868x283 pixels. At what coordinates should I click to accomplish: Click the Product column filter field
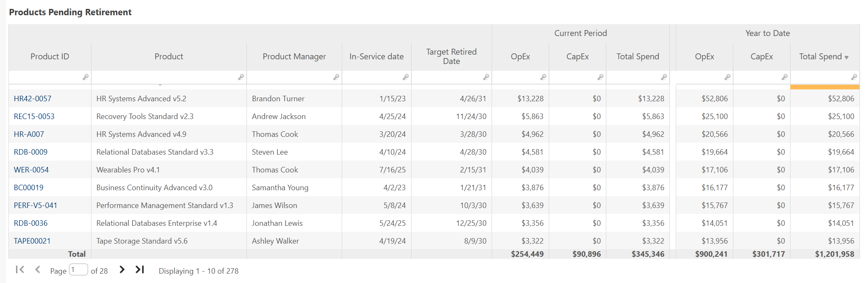pyautogui.click(x=164, y=77)
